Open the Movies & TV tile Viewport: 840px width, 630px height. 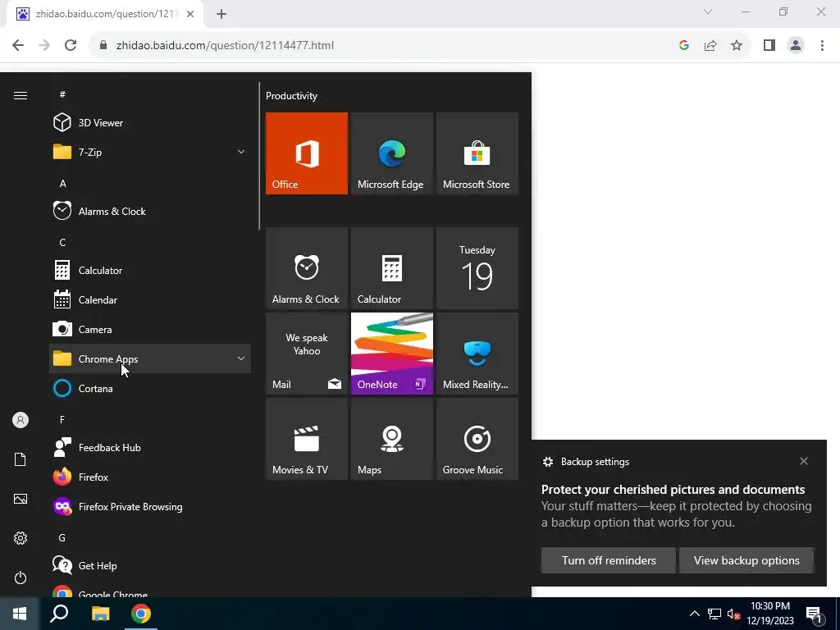(x=307, y=439)
